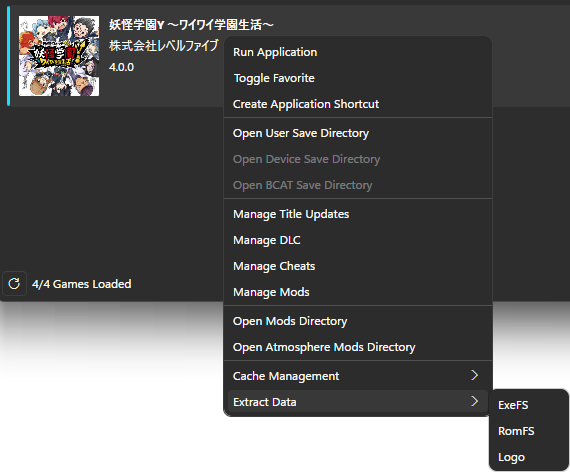
Task: Choose Manage Mods entry
Action: pyautogui.click(x=358, y=292)
